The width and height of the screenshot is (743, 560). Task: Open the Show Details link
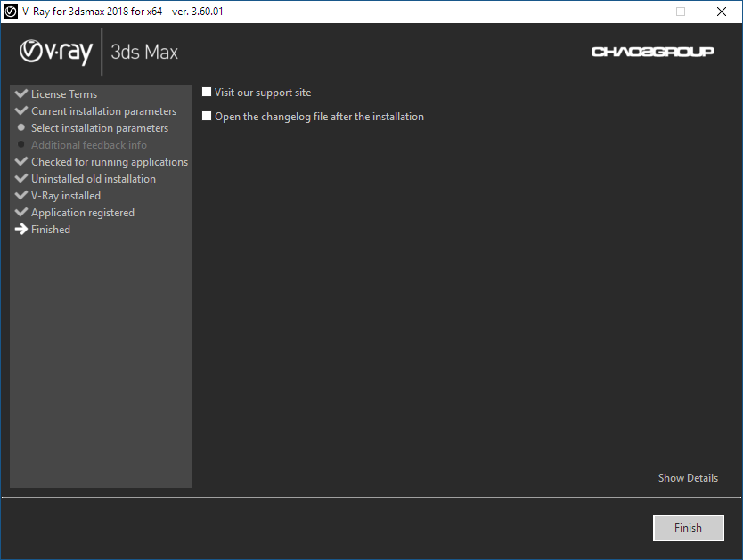coord(688,477)
